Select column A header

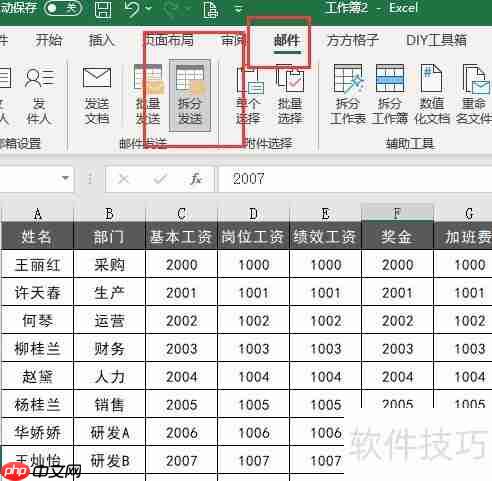pyautogui.click(x=37, y=213)
